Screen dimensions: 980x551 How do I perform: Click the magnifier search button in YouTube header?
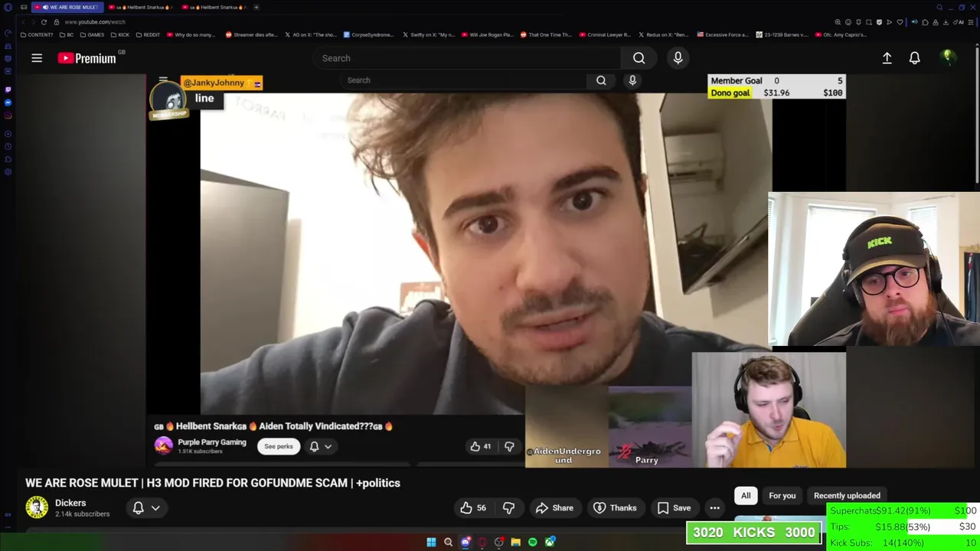pyautogui.click(x=639, y=58)
